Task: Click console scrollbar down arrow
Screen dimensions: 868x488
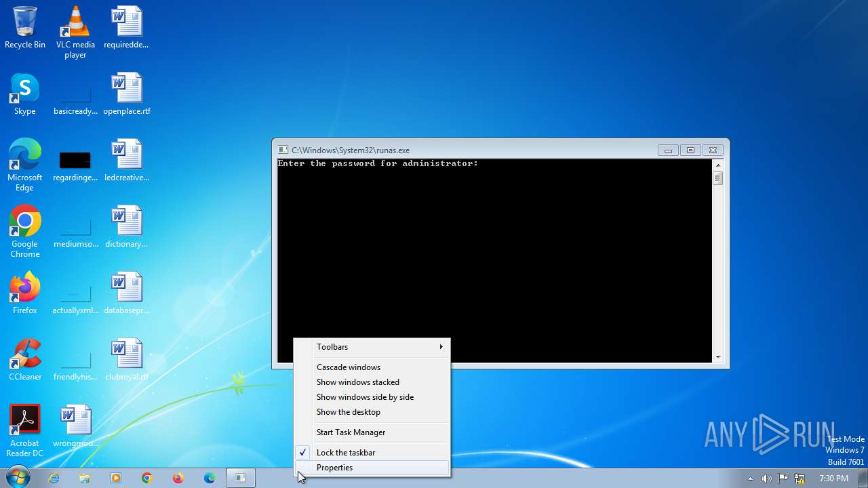Action: pos(718,357)
